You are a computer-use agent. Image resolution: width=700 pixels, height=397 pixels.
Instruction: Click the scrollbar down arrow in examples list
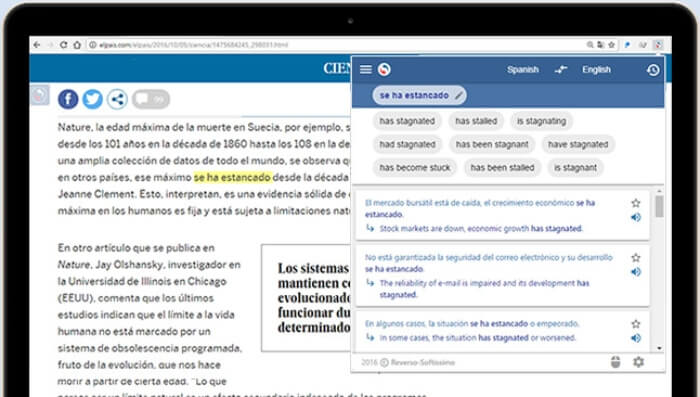[x=659, y=348]
